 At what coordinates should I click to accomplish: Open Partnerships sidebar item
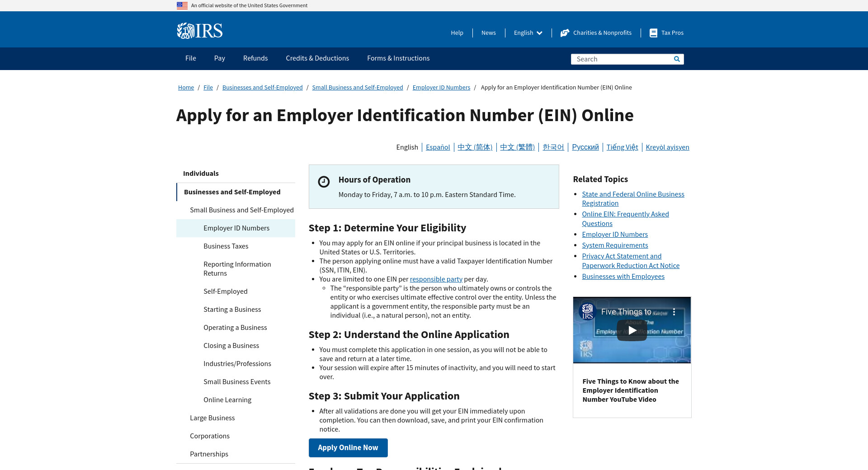[236, 454]
